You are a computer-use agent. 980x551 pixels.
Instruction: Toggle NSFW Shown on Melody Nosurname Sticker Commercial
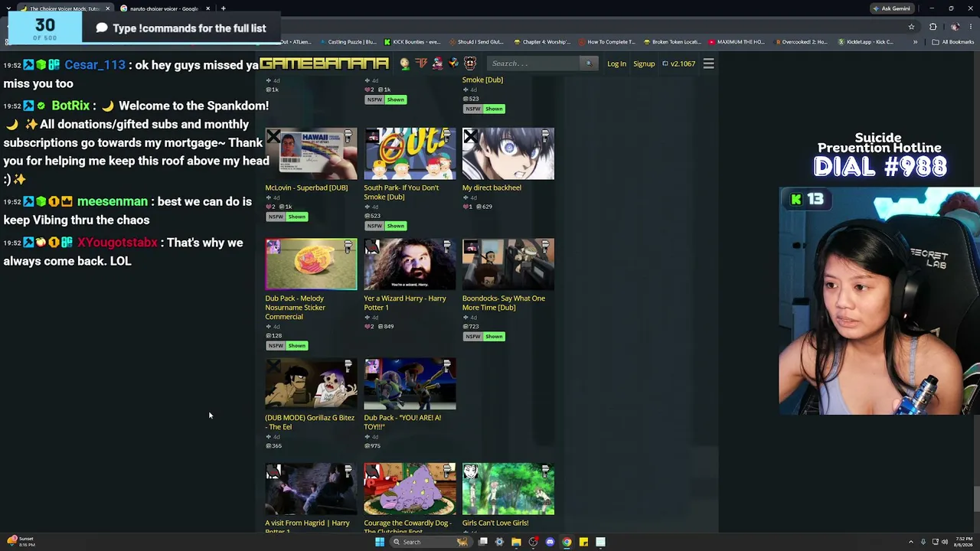[287, 345]
